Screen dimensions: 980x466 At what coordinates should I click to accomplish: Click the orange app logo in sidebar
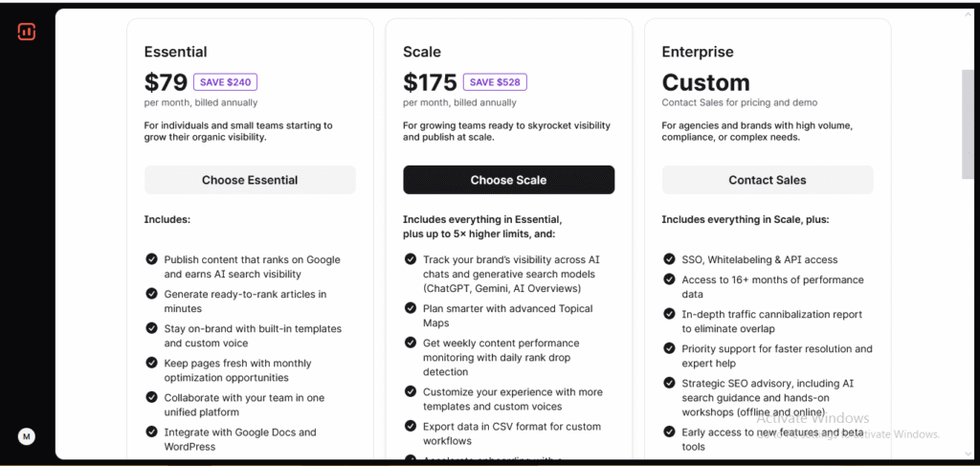26,32
